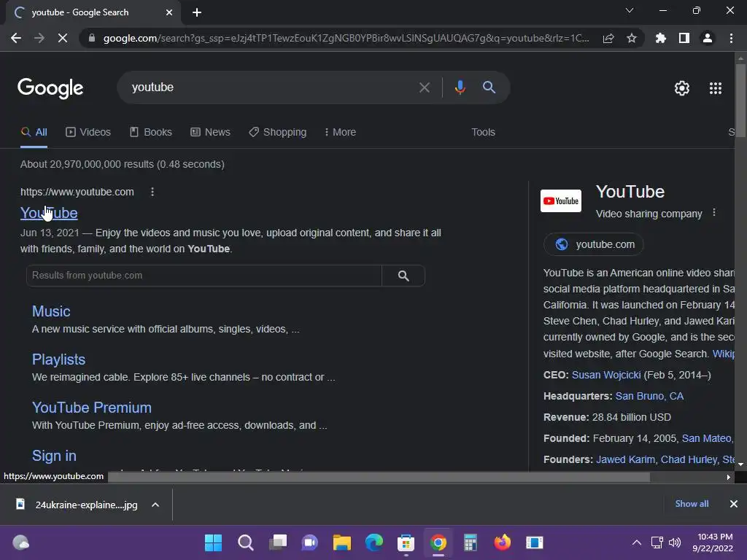747x560 pixels.
Task: Open the San Bruno, CA link
Action: pos(649,396)
